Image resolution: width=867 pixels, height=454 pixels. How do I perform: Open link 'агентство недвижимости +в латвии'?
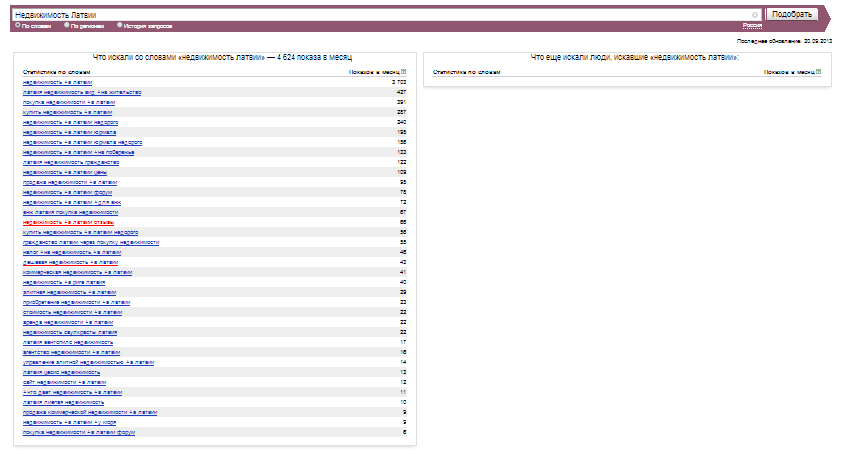(71, 352)
